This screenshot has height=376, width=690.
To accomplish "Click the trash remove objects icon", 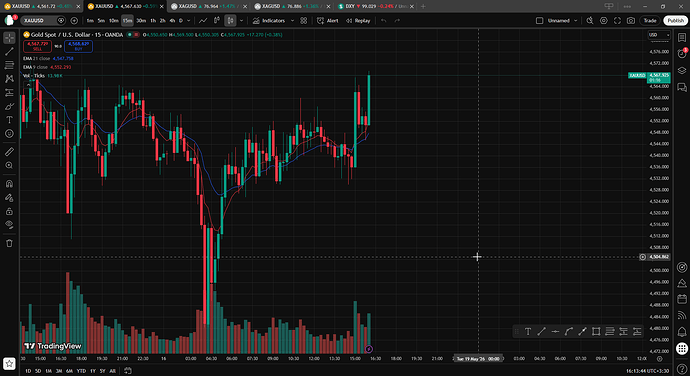I will pyautogui.click(x=9, y=243).
